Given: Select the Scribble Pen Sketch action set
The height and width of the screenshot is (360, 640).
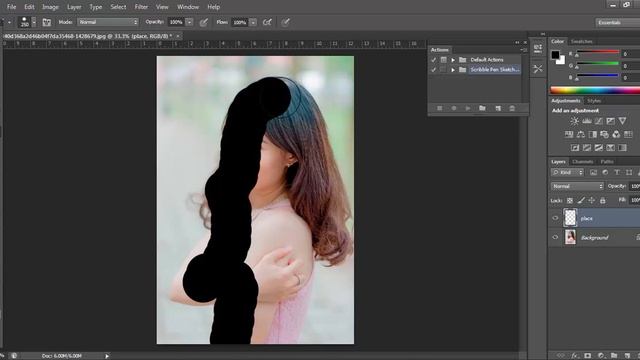Looking at the screenshot, I should [495, 70].
